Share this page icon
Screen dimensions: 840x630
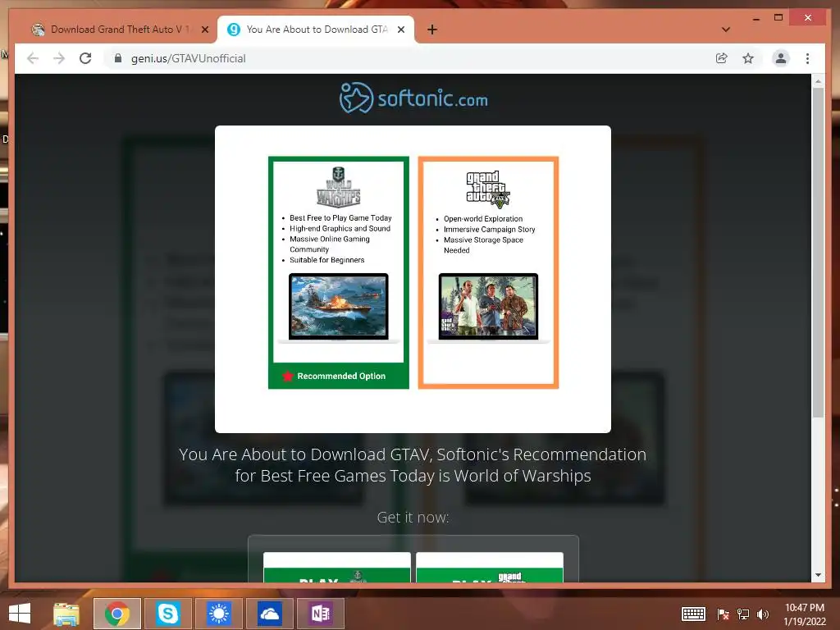coord(722,58)
